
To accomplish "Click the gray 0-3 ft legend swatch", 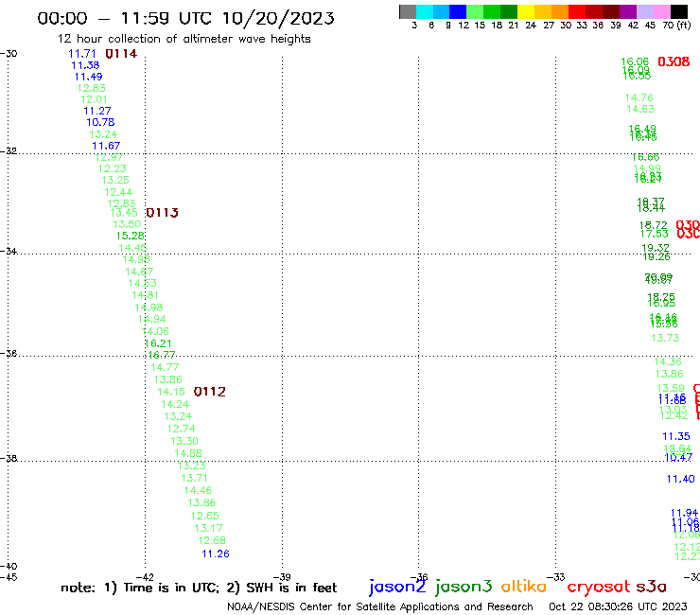I will 408,11.
